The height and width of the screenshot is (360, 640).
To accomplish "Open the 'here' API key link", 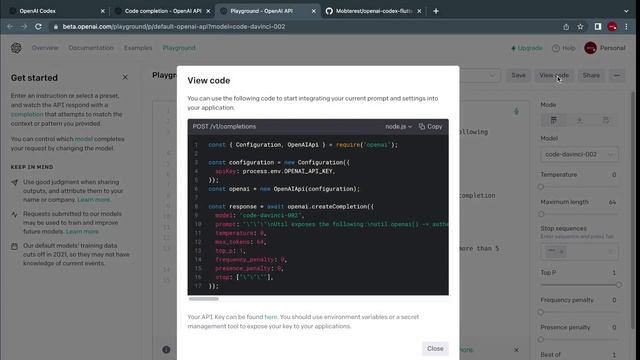I will tap(271, 317).
